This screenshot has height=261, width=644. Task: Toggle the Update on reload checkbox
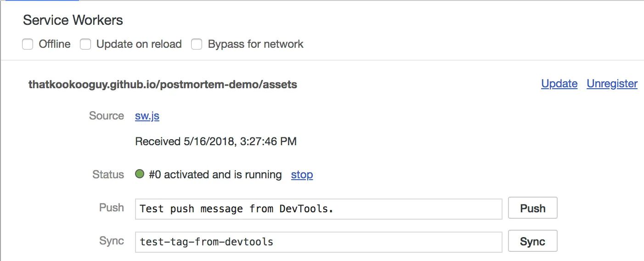[85, 45]
